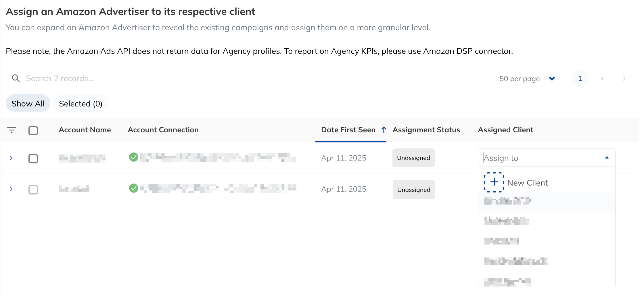
Task: Click the green connection check on the first row
Action: (x=133, y=158)
